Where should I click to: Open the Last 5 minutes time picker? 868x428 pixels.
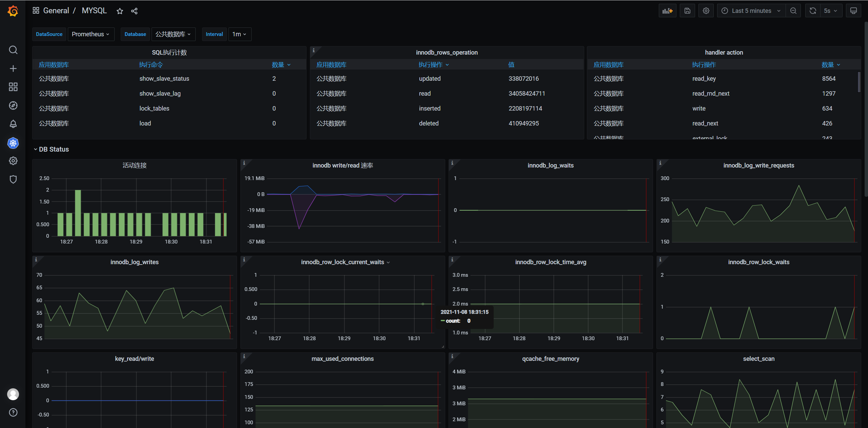click(751, 11)
